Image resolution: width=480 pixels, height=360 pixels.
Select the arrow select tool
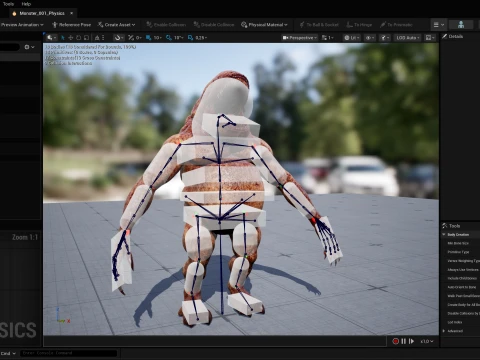click(63, 38)
